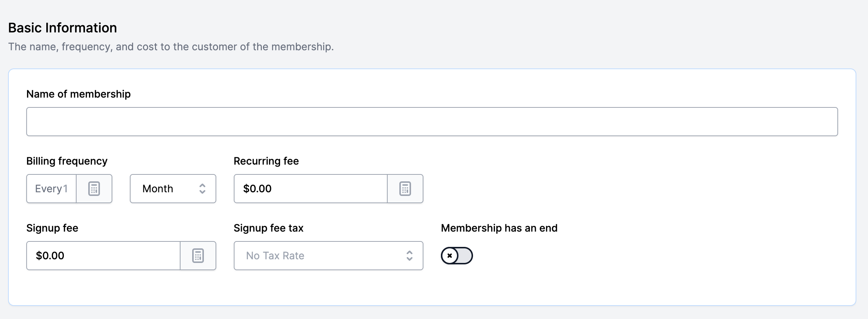This screenshot has height=319, width=868.
Task: Open the Recurring fee calculator icon
Action: click(405, 189)
